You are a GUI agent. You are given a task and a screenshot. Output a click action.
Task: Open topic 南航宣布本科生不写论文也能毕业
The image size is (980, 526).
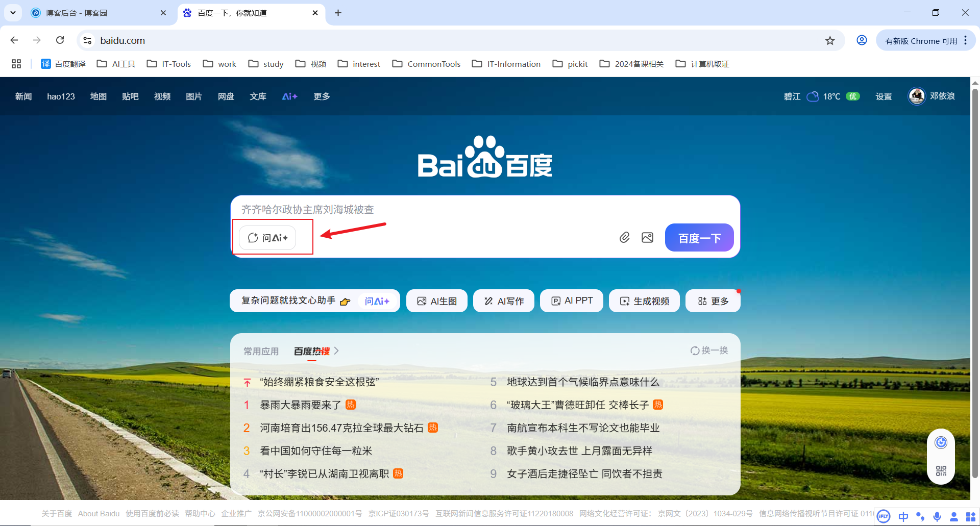pos(583,428)
